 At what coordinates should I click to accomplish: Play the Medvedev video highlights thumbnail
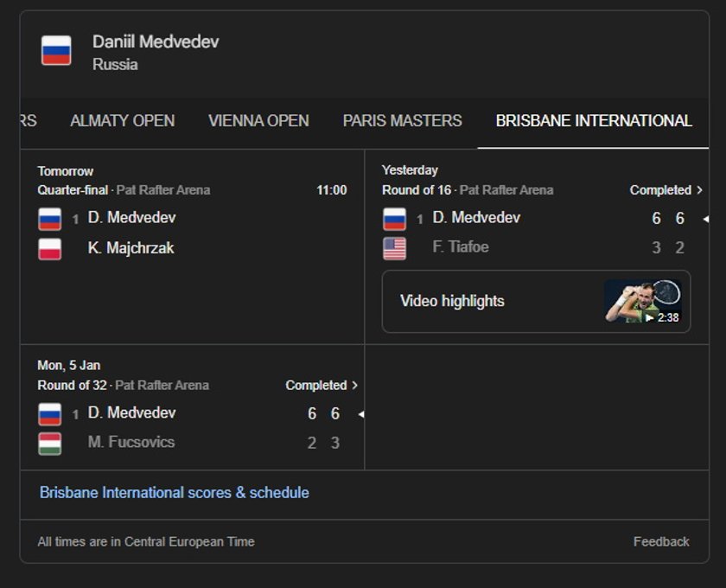click(642, 301)
